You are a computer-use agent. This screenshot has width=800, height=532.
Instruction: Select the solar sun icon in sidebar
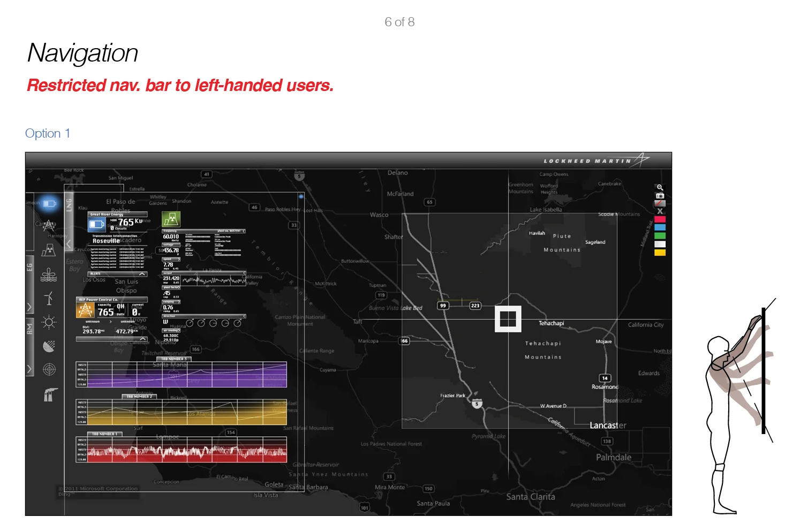(49, 322)
